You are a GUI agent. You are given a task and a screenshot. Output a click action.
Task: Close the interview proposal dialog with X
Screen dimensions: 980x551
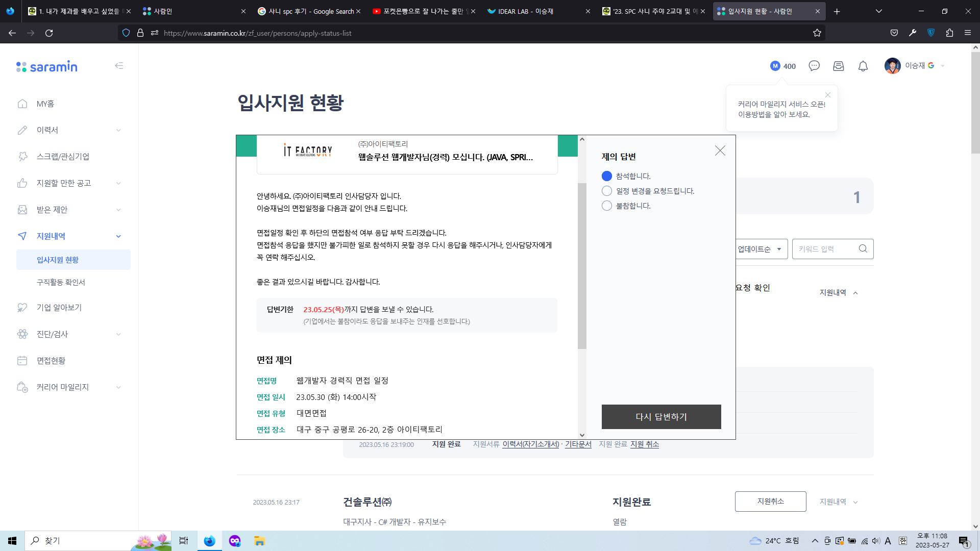tap(720, 151)
